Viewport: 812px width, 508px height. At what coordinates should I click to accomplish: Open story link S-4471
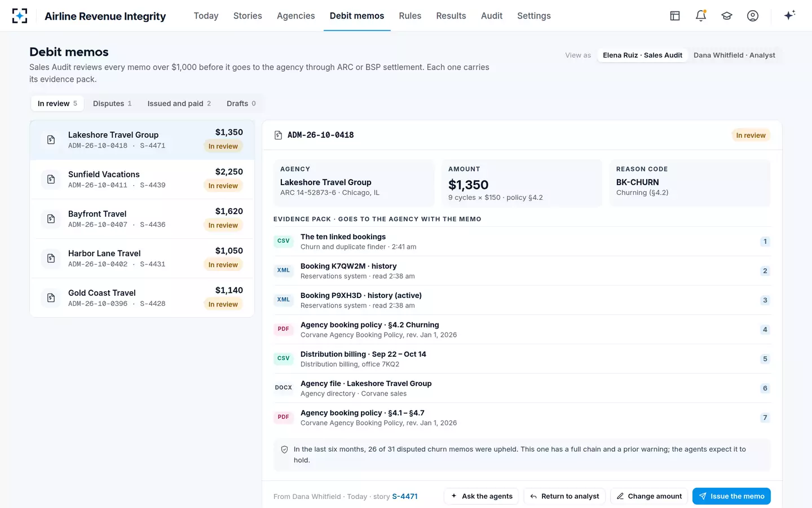tap(405, 497)
